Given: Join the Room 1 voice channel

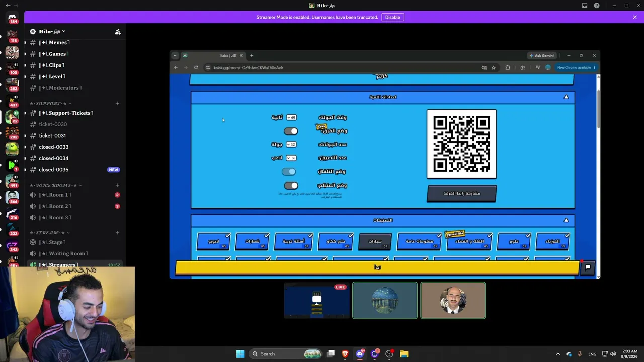Looking at the screenshot, I should point(74,195).
